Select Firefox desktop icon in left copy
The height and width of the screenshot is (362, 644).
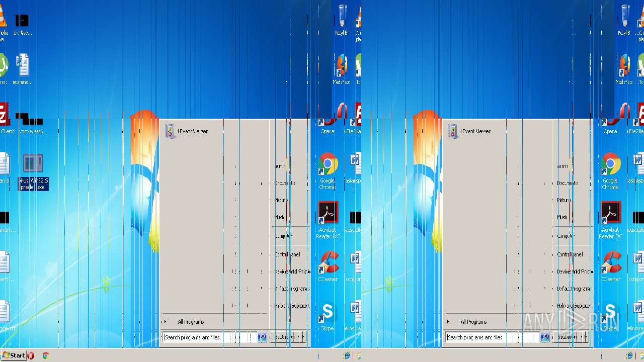(341, 69)
